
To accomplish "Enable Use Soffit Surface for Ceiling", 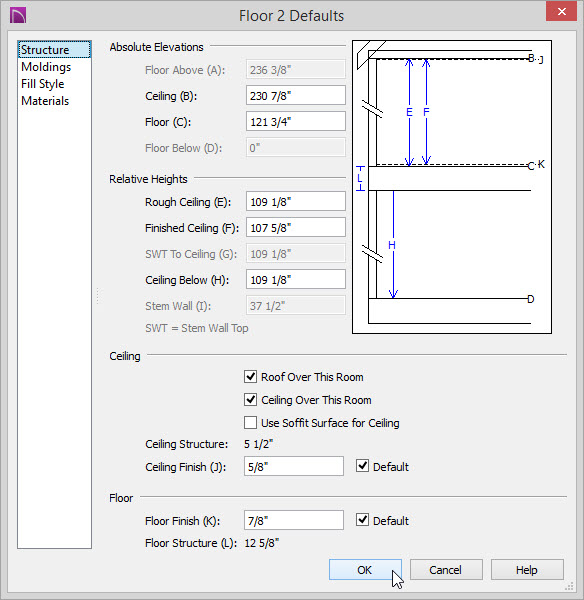I will click(250, 423).
